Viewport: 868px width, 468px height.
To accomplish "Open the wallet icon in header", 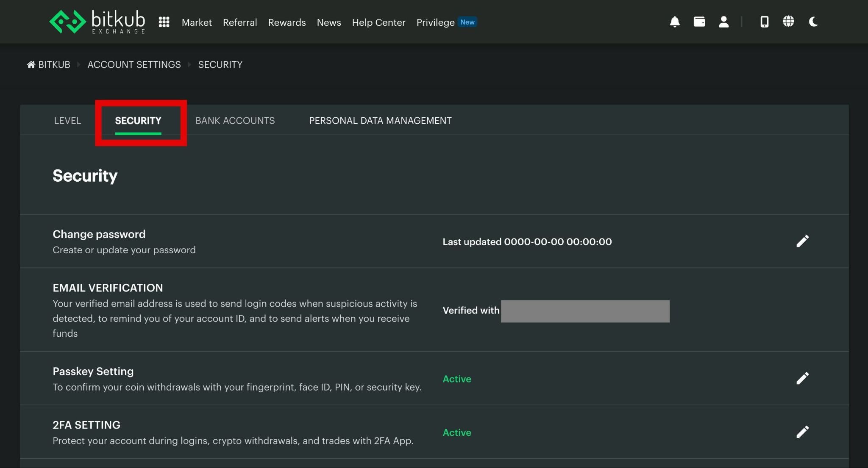I will click(x=699, y=22).
